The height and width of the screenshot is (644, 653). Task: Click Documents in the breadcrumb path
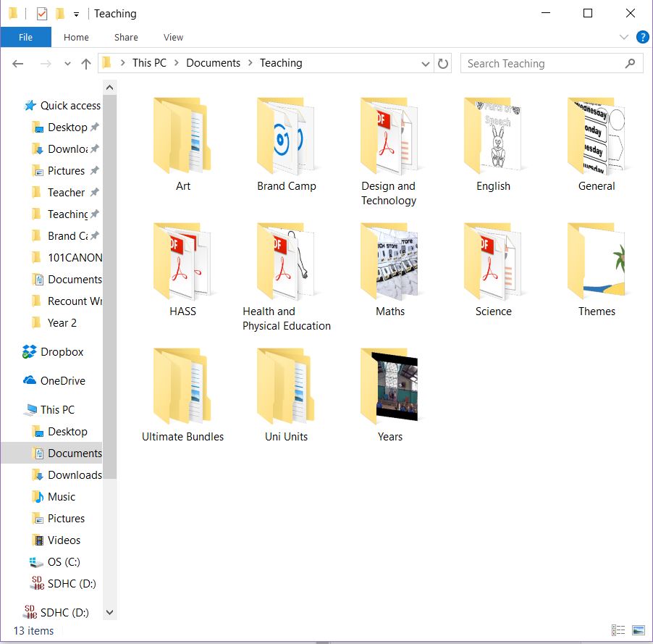(x=213, y=63)
